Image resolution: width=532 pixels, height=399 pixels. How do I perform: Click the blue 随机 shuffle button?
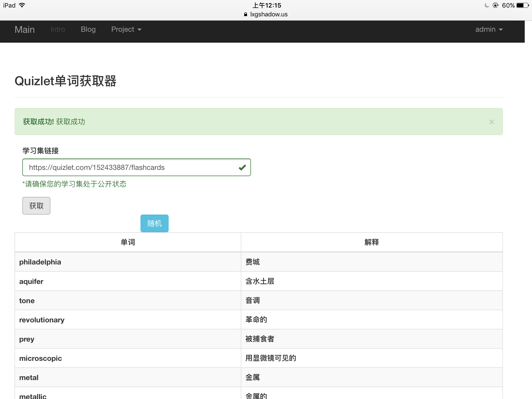coord(154,223)
